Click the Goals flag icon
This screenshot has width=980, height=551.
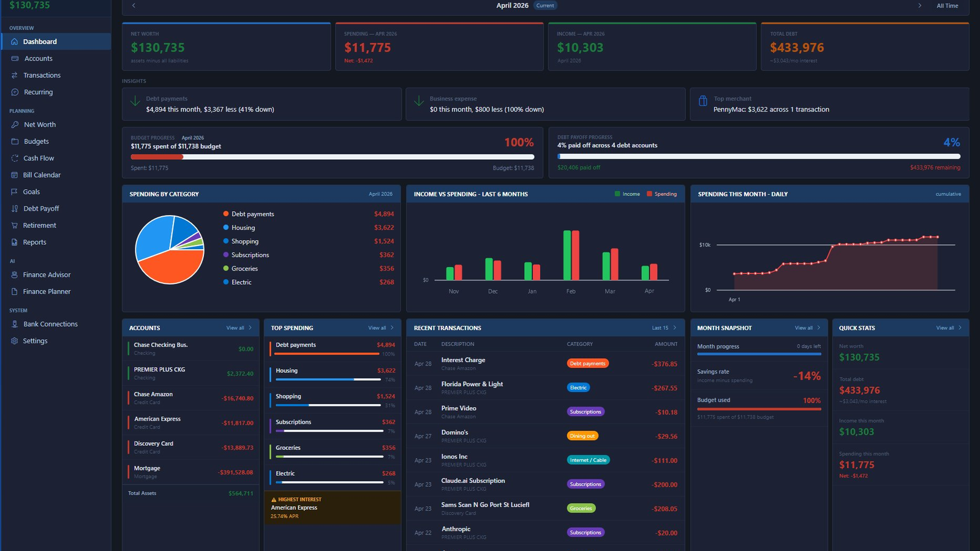pos(15,192)
